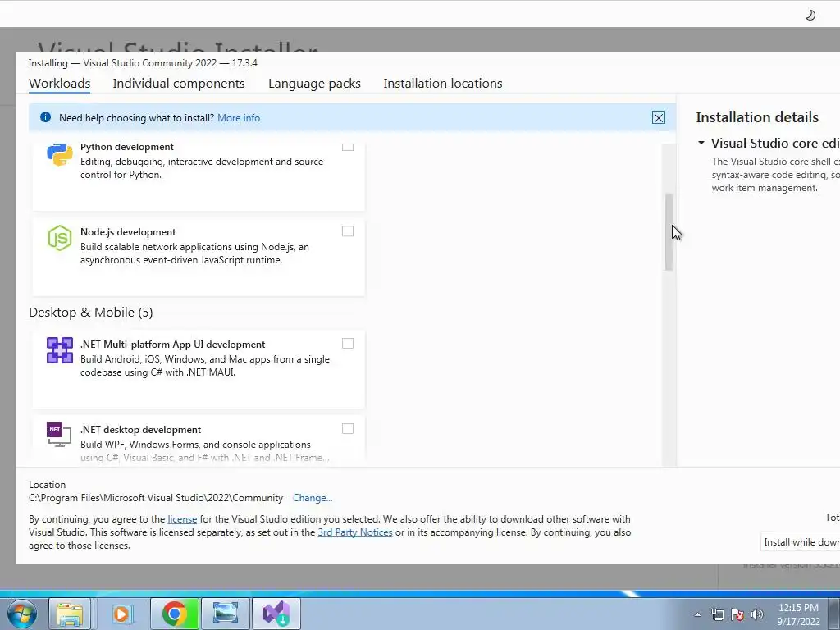Click the network tray icon
This screenshot has height=630, width=840.
[x=717, y=614]
